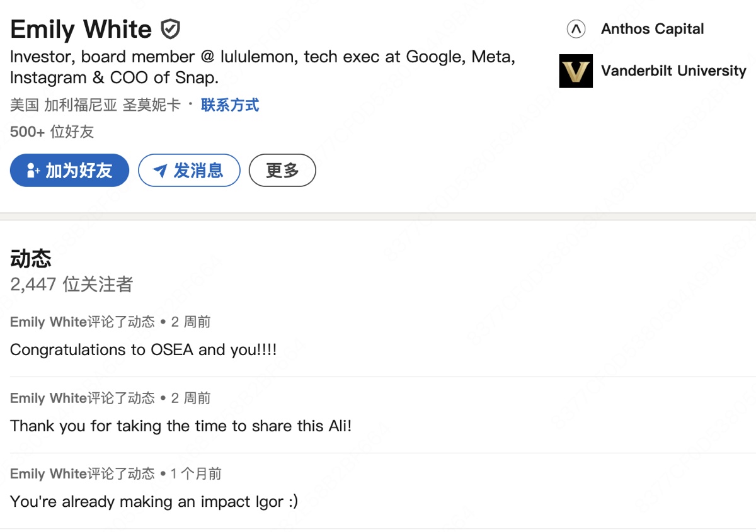
Task: Click the activity header above the OSEA comment
Action: [110, 322]
